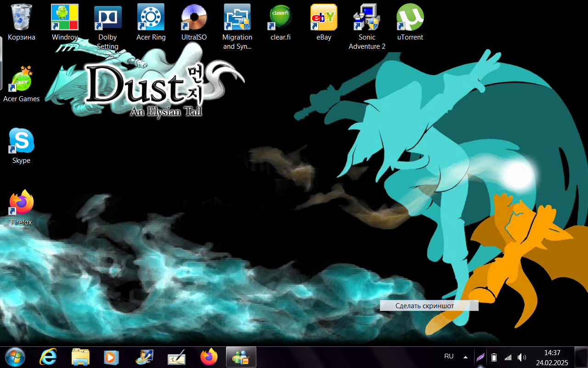Click the Acer Ring desktop icon
Viewport: 588px width, 368px height.
click(151, 22)
